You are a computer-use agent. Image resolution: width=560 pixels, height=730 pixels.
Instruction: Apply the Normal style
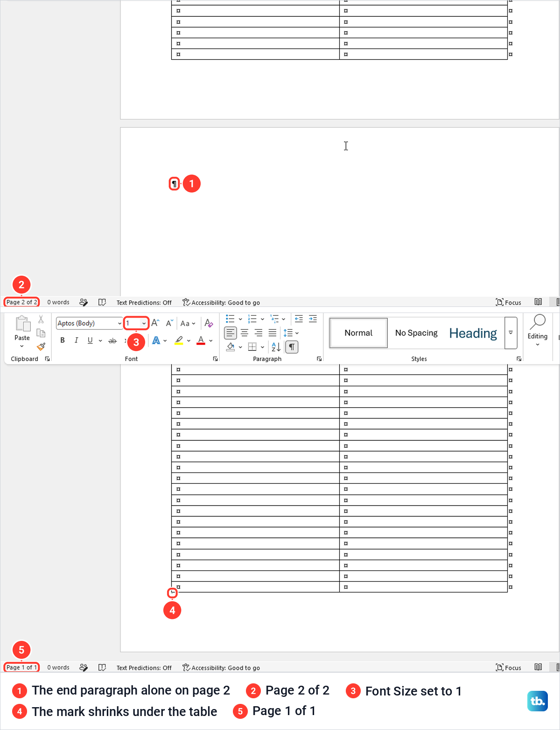[358, 333]
